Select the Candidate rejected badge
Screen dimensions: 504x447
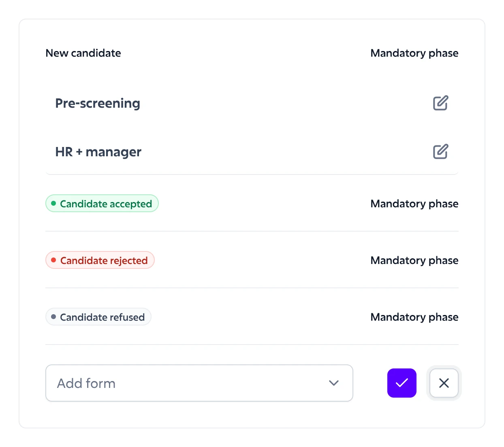(x=100, y=260)
